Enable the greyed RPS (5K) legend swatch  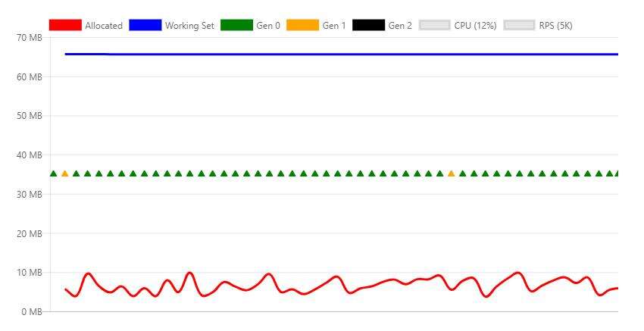pos(520,25)
